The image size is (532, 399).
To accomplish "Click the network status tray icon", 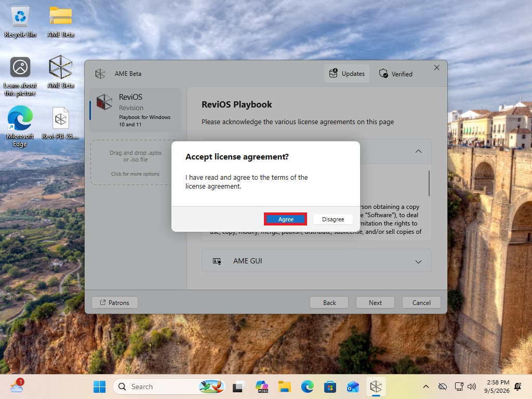I will (459, 387).
